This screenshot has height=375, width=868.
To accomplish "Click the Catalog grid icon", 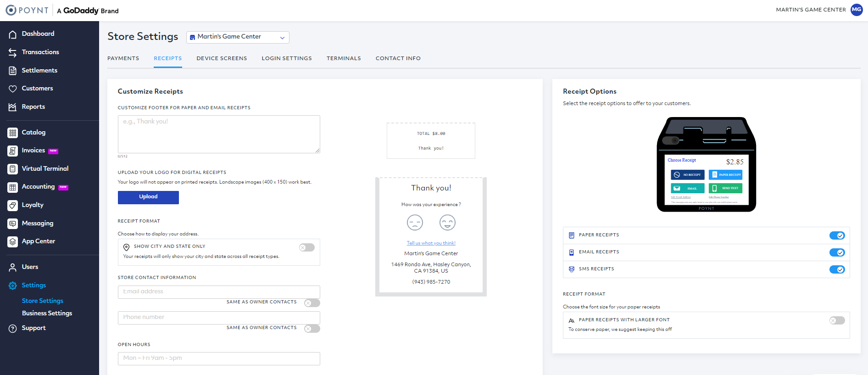I will point(13,133).
